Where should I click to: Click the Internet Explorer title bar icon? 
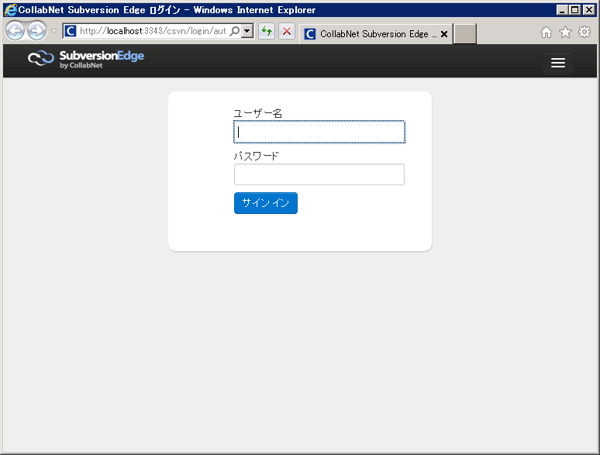tap(11, 10)
